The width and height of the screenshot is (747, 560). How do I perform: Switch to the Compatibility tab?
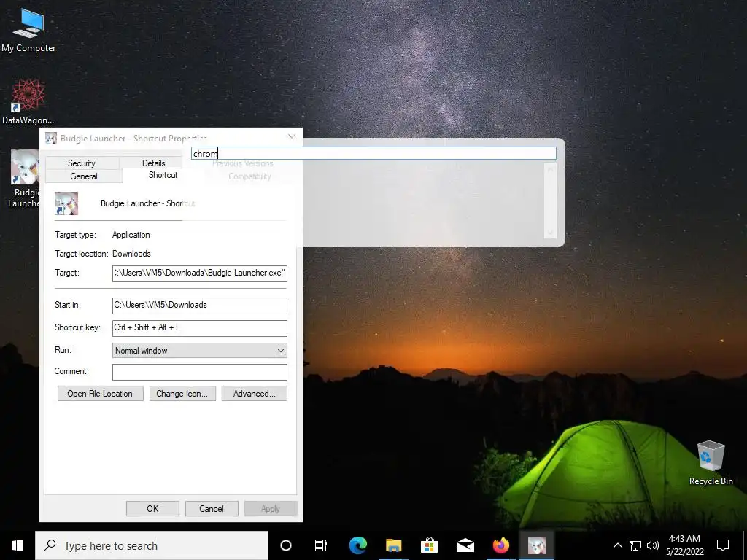(249, 176)
